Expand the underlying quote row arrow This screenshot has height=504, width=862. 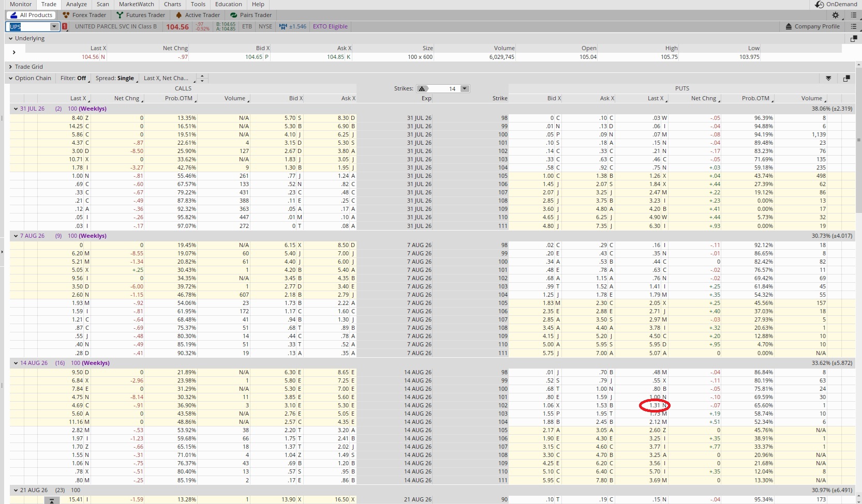pyautogui.click(x=14, y=52)
